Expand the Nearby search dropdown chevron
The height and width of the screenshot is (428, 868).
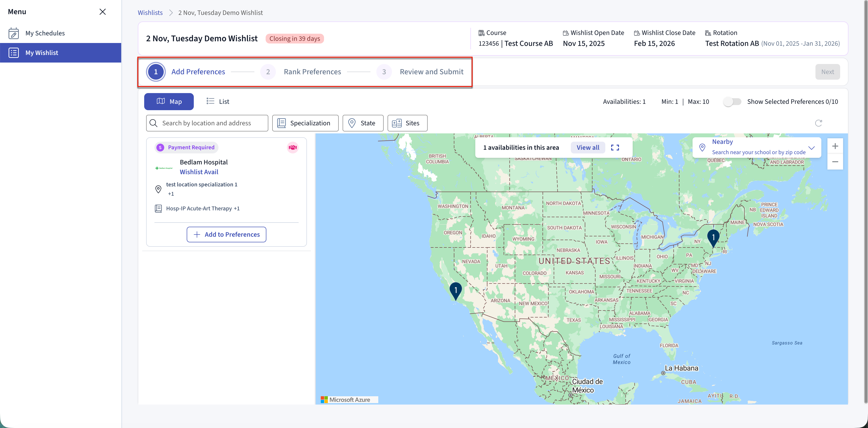[811, 148]
